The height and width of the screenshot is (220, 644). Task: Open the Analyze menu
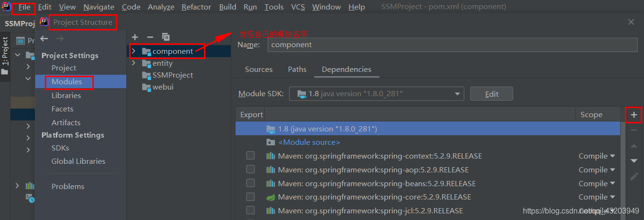pyautogui.click(x=161, y=7)
